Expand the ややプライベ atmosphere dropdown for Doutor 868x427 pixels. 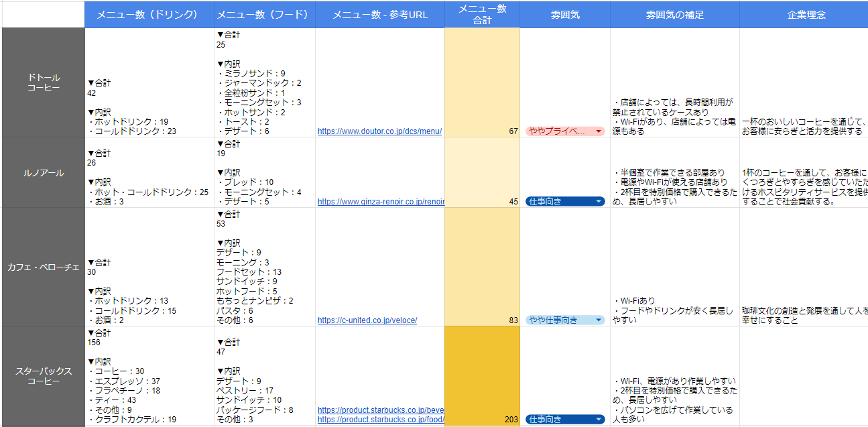pyautogui.click(x=599, y=131)
